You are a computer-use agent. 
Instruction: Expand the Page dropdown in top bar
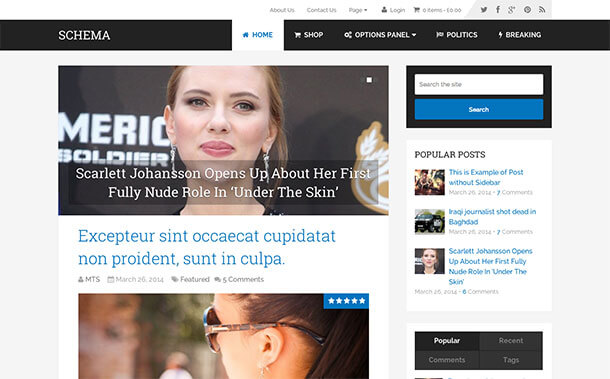tap(358, 10)
